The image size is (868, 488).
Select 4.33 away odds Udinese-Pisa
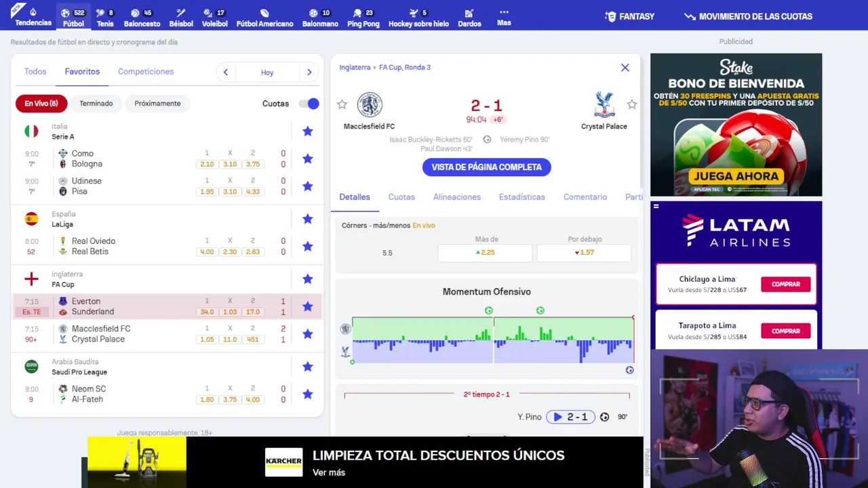point(253,191)
